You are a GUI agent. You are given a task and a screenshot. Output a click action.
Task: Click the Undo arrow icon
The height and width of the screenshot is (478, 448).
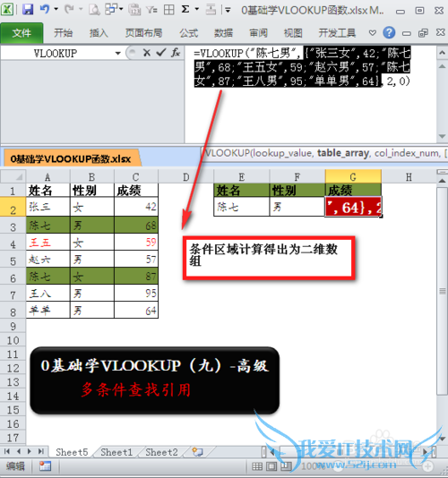[45, 9]
